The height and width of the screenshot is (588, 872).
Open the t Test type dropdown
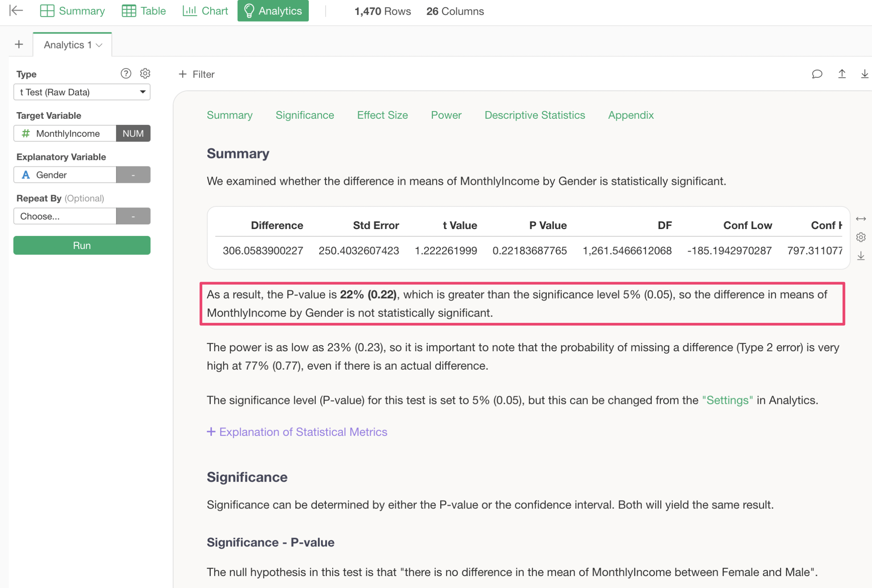(x=82, y=92)
